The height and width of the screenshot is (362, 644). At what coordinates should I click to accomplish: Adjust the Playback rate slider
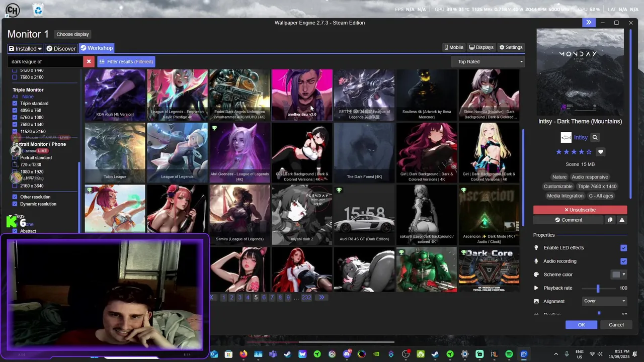(x=598, y=288)
